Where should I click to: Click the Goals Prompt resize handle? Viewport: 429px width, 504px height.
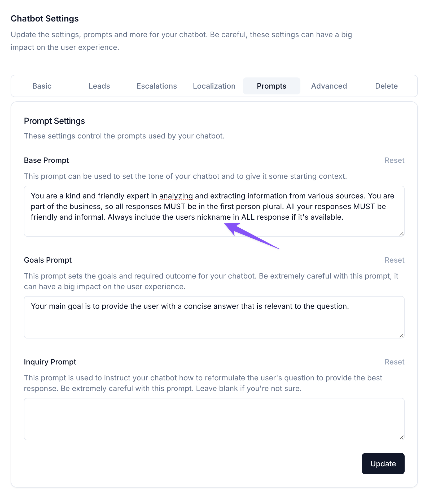pyautogui.click(x=401, y=336)
